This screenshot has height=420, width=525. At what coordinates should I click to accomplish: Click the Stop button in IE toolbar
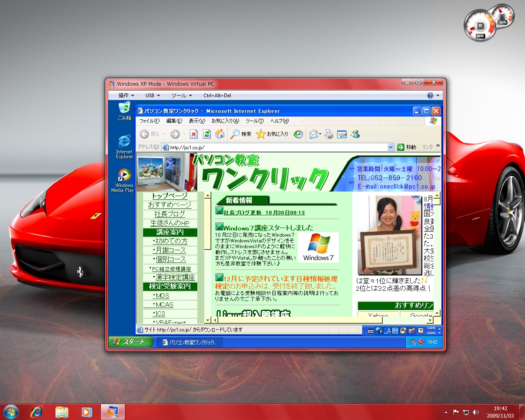pyautogui.click(x=194, y=134)
